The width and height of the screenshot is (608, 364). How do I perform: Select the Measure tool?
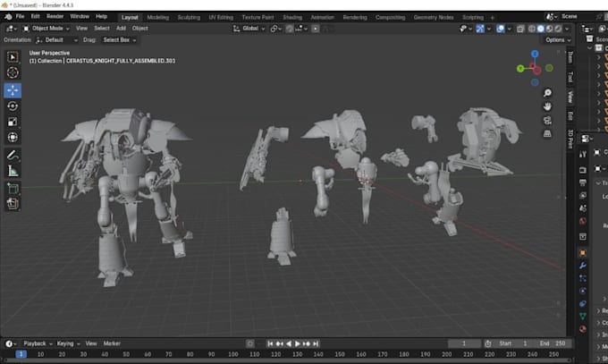[13, 171]
